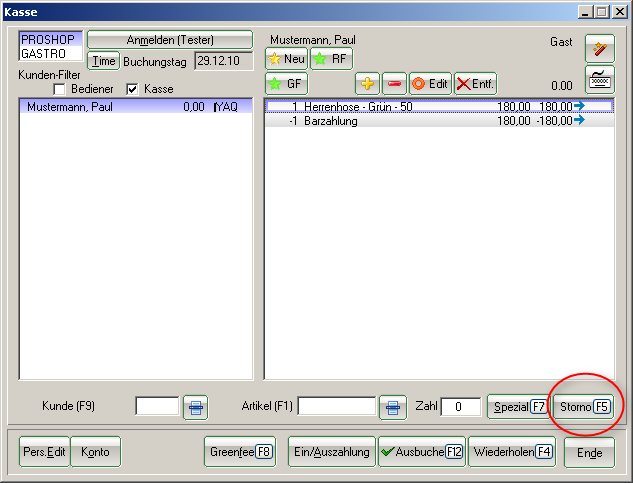
Task: Uncheck the Kasse filter checkbox
Action: click(x=132, y=90)
